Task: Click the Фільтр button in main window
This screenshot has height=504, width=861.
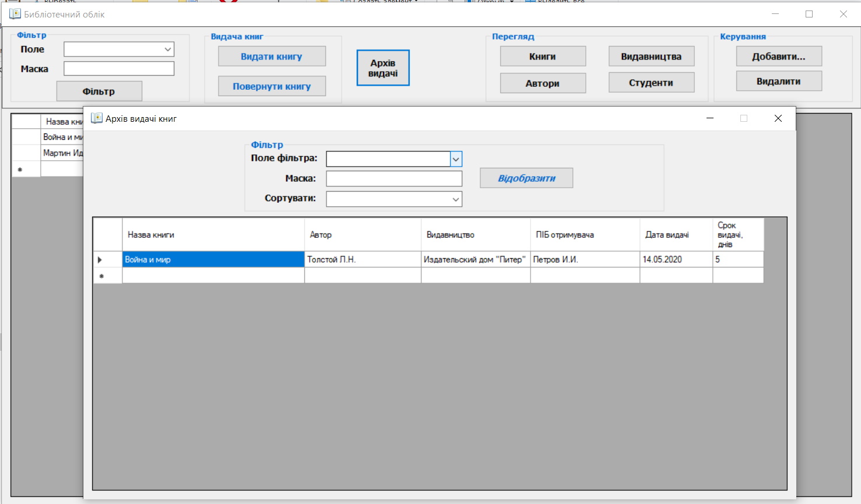Action: point(99,91)
